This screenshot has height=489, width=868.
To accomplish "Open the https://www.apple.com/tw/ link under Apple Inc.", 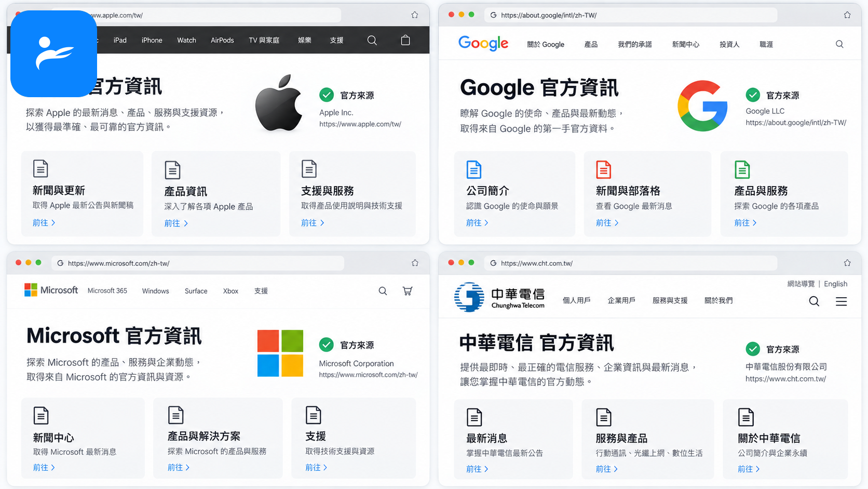I will (360, 124).
